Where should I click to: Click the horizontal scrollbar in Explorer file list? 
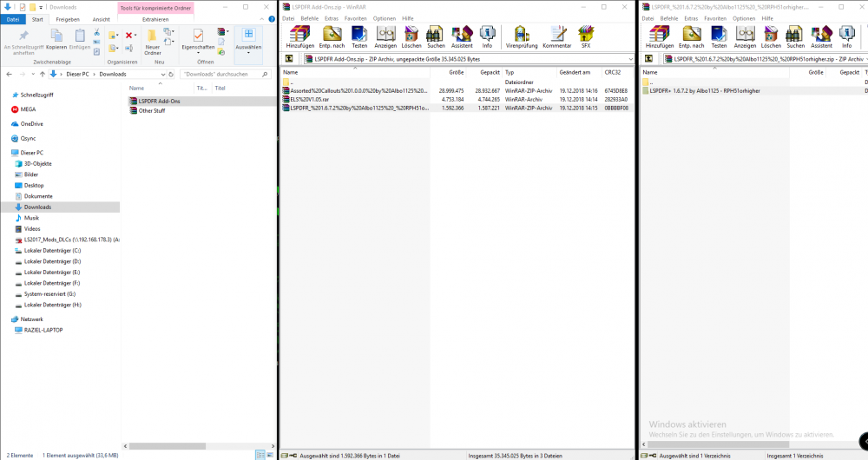coord(168,445)
